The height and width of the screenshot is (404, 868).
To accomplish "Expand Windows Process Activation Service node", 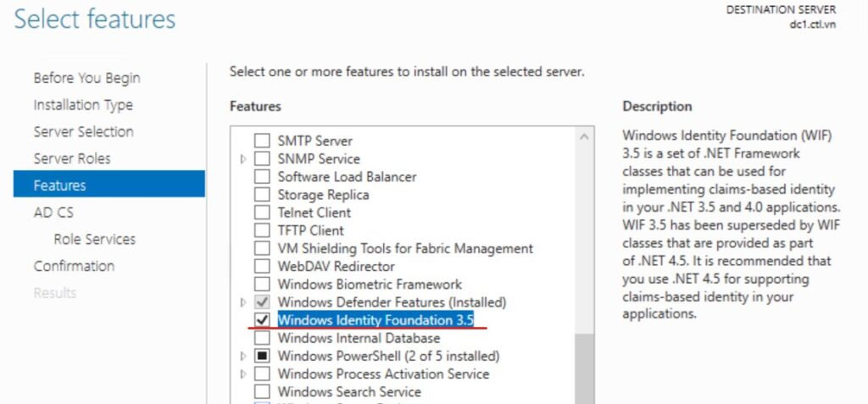I will coord(244,374).
